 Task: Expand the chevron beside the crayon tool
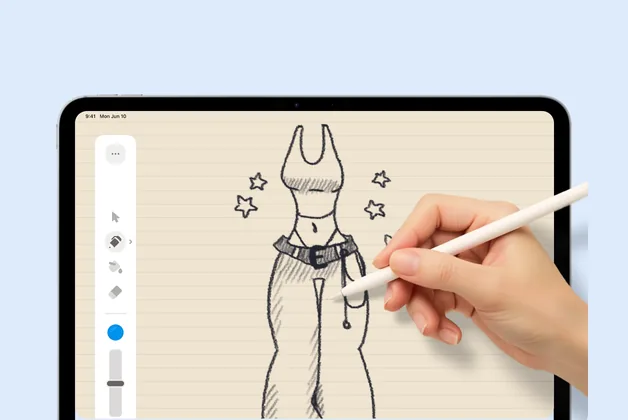(x=131, y=242)
